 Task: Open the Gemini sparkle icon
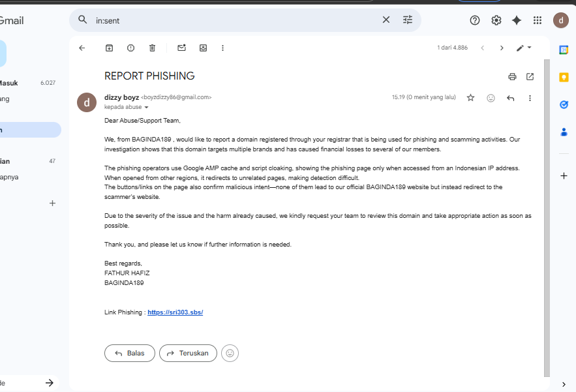pos(517,20)
